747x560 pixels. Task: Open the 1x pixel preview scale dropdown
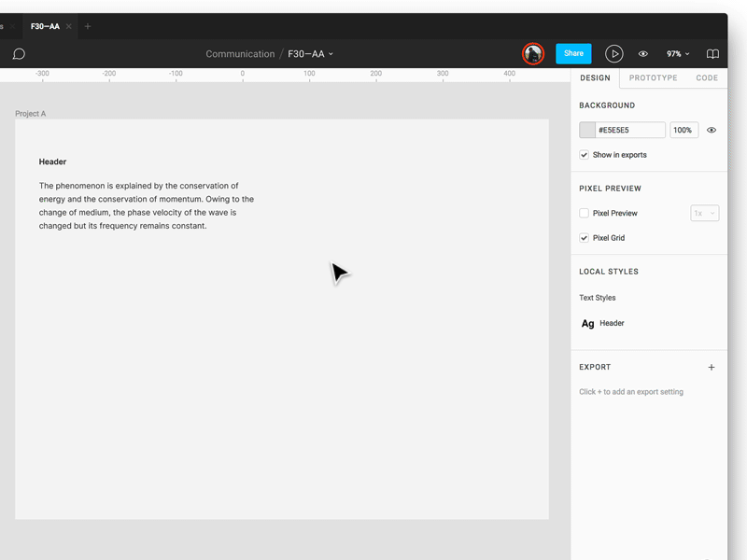point(704,214)
